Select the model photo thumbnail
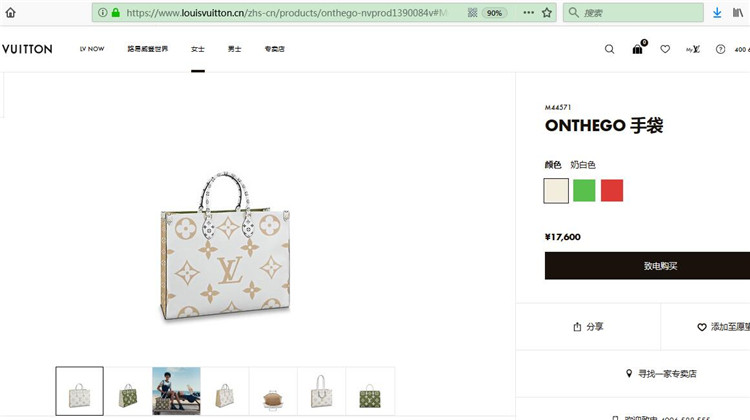 (x=176, y=391)
